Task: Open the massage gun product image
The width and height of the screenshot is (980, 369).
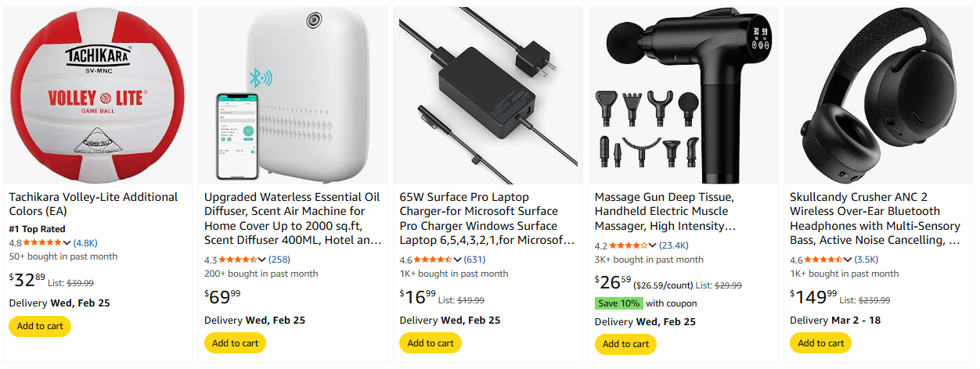Action: pos(683,95)
